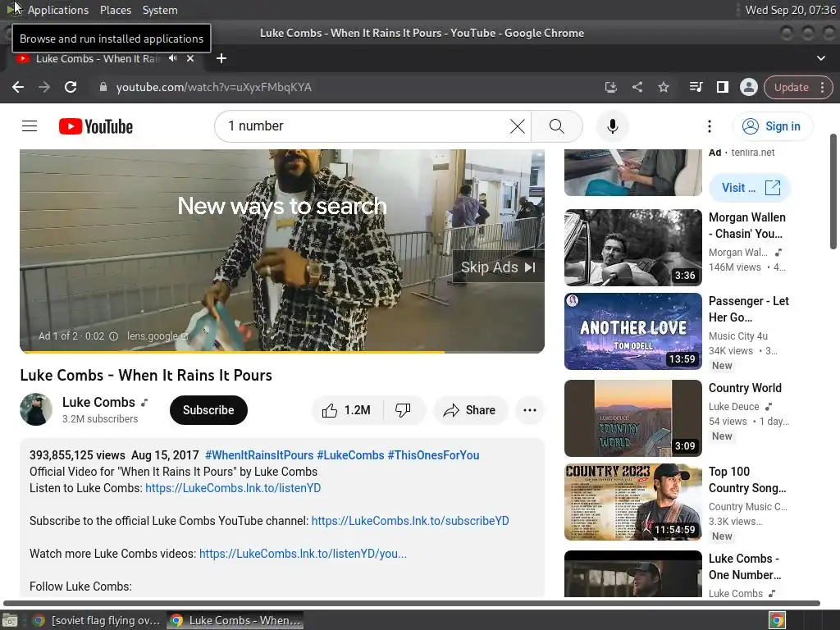Screen dimensions: 840x630
Task: Click the Share button
Action: pos(470,410)
